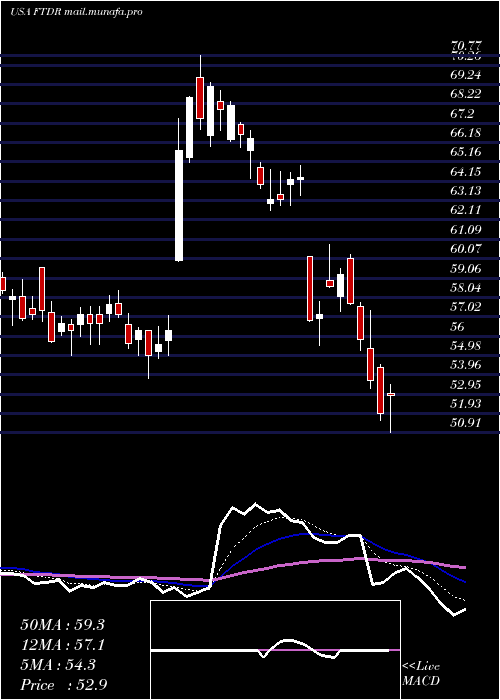Click the '50MA : 59.3' readout
The height and width of the screenshot is (700, 500).
(62, 625)
